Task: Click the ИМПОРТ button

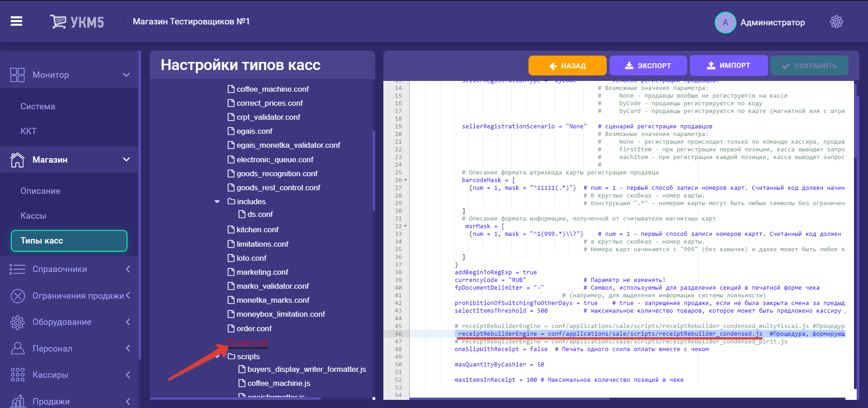Action: point(729,66)
